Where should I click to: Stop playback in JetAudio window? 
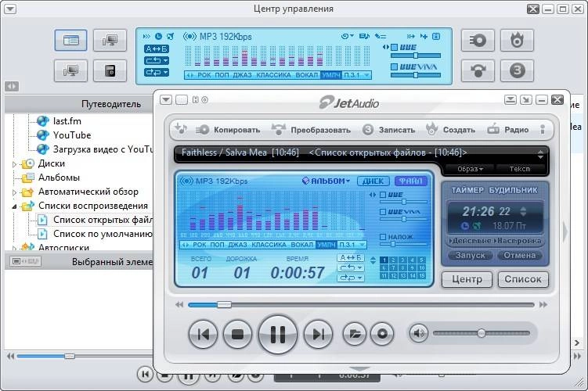237,334
